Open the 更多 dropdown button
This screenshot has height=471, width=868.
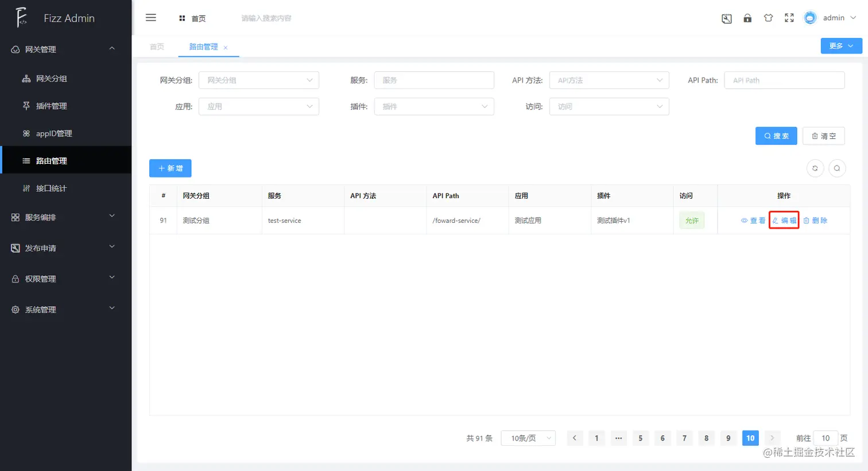point(841,46)
